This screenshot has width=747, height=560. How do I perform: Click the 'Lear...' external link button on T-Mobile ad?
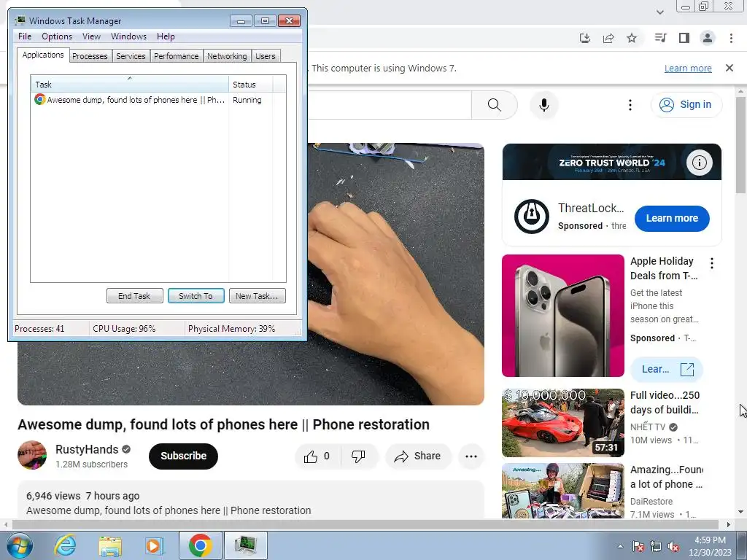(x=667, y=369)
